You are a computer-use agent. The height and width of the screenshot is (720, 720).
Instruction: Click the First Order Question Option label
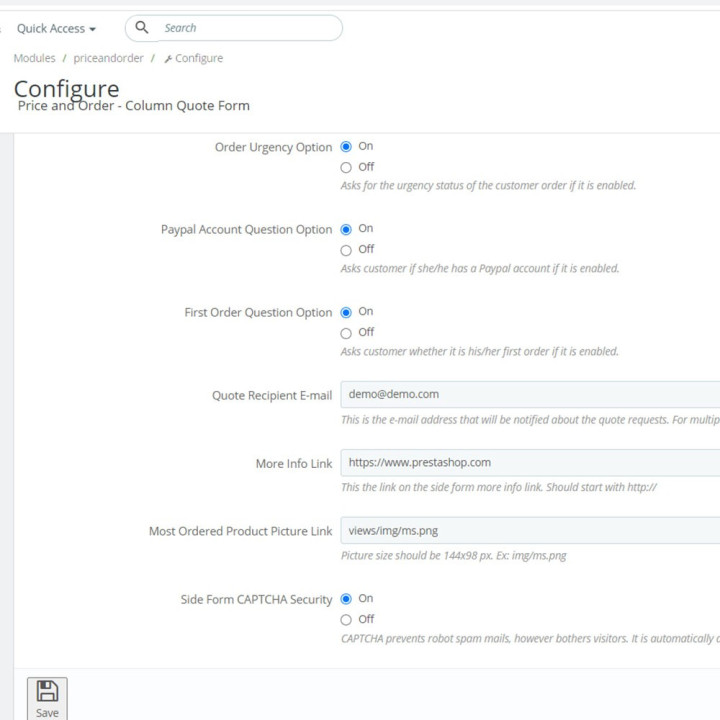pyautogui.click(x=258, y=313)
